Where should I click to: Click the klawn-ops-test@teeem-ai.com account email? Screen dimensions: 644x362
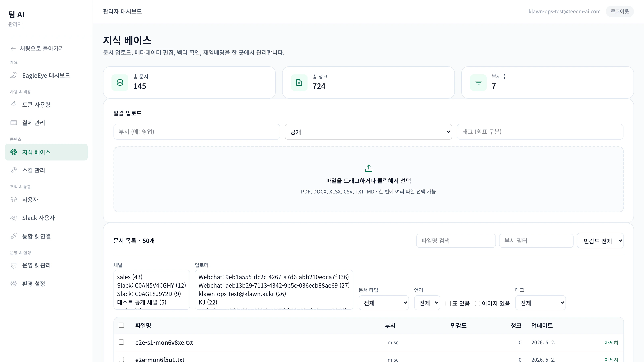pos(565,11)
